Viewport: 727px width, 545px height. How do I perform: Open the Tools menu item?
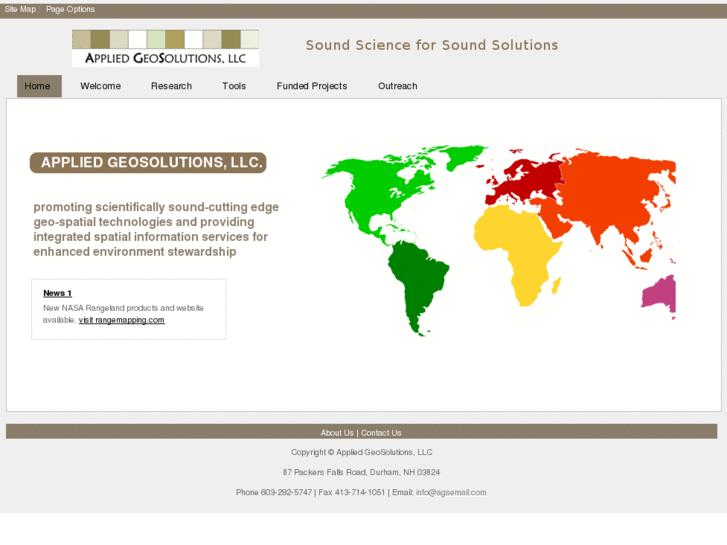[234, 86]
